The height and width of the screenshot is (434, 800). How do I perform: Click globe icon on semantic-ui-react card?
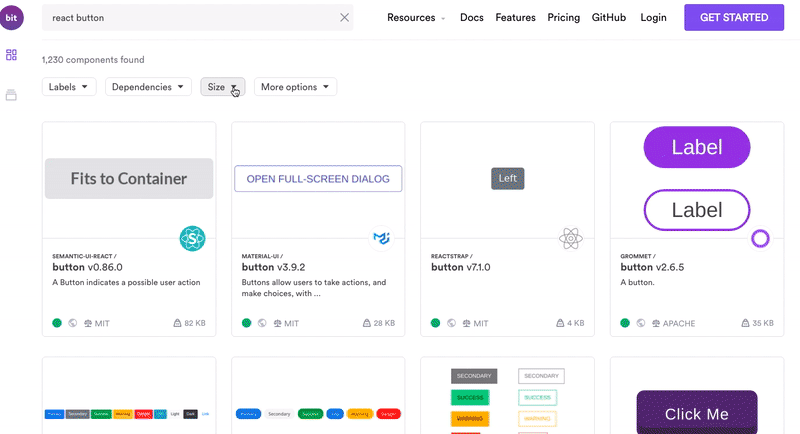(x=73, y=323)
